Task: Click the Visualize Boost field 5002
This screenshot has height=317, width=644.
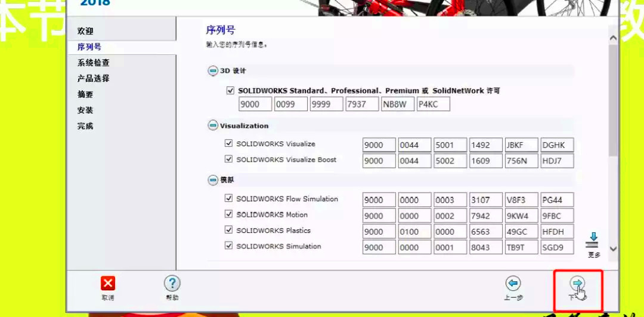Action: (x=451, y=161)
